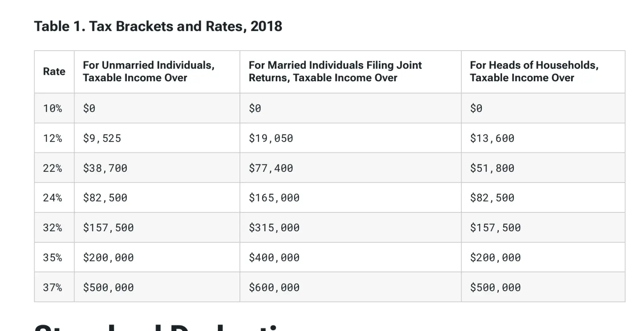Select the $400,000 cell
The width and height of the screenshot is (644, 331).
(274, 257)
